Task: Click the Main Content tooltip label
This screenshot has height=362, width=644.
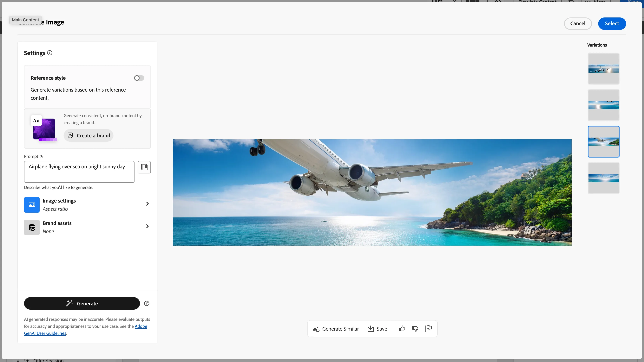Action: [x=25, y=20]
